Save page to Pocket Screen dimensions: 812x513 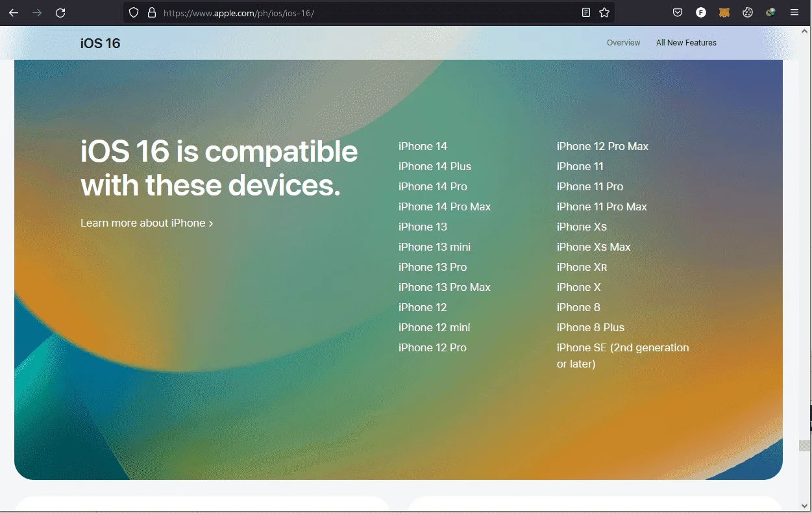678,12
